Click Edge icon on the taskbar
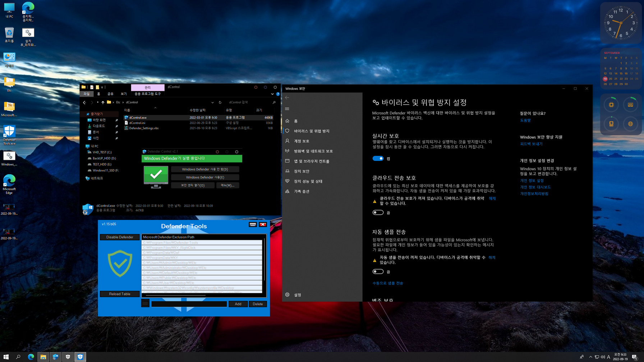Screen dimensions: 644x362 point(31,357)
